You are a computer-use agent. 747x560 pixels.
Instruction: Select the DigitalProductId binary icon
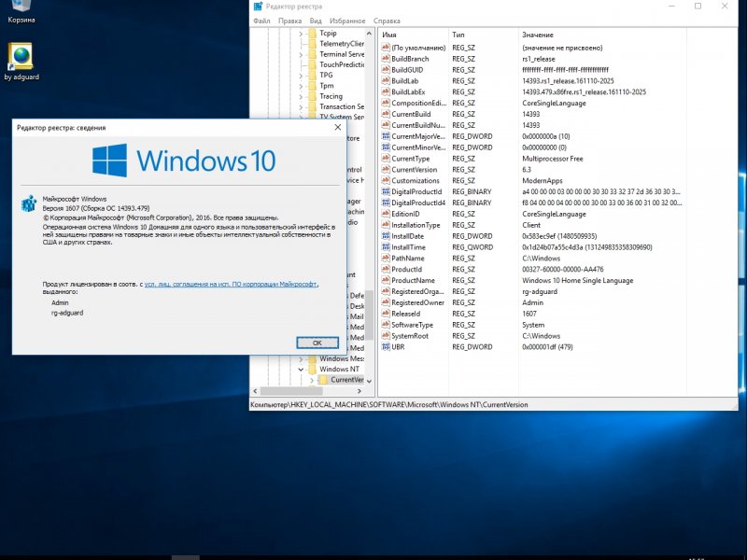coord(386,191)
